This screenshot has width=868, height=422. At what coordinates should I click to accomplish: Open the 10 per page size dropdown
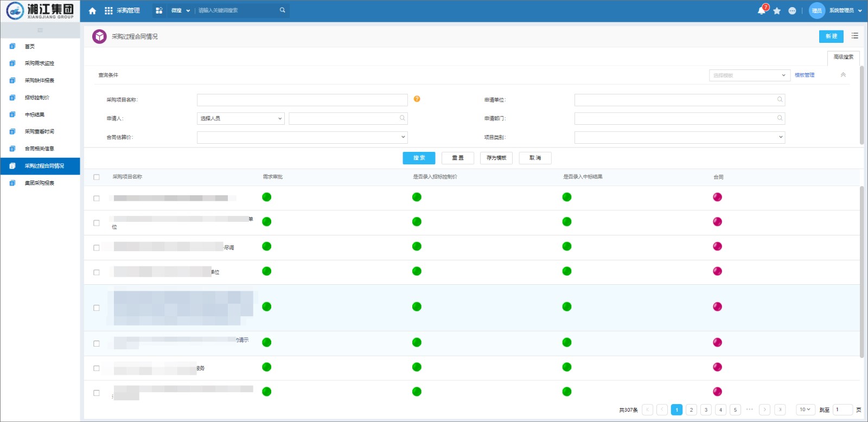tap(805, 410)
